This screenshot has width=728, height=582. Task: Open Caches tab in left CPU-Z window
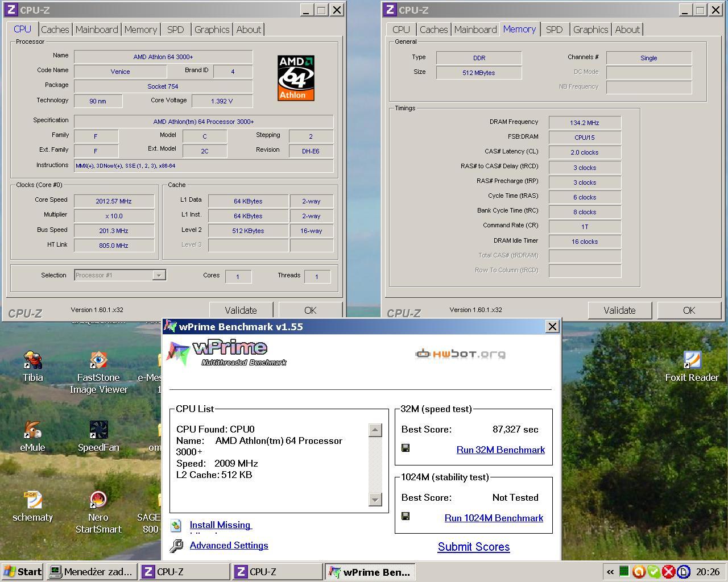click(55, 30)
